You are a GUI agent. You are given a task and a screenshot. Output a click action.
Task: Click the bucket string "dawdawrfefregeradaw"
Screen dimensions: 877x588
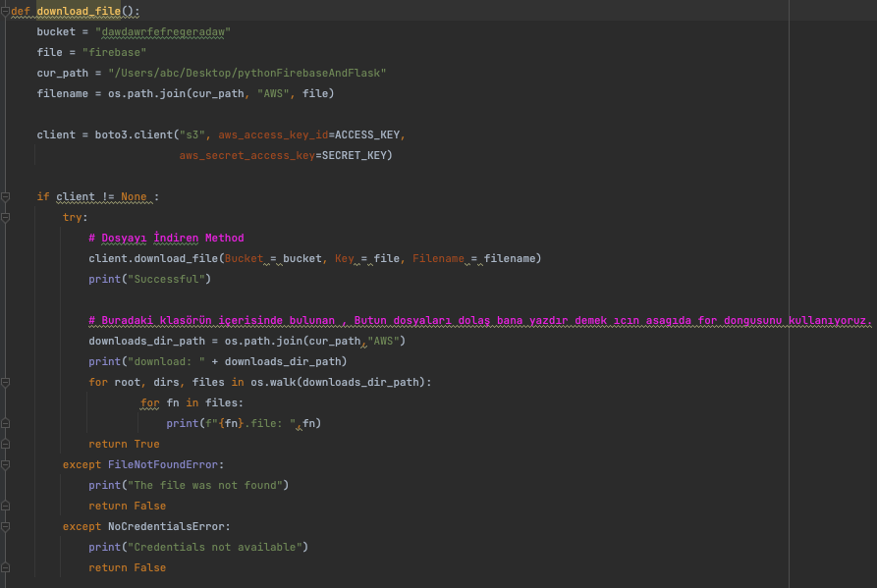pyautogui.click(x=163, y=31)
